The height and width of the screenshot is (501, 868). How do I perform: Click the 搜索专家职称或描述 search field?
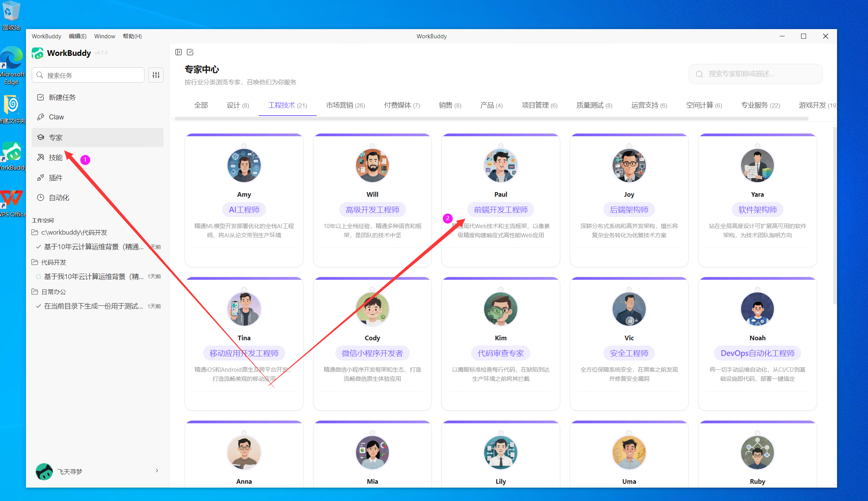[755, 74]
